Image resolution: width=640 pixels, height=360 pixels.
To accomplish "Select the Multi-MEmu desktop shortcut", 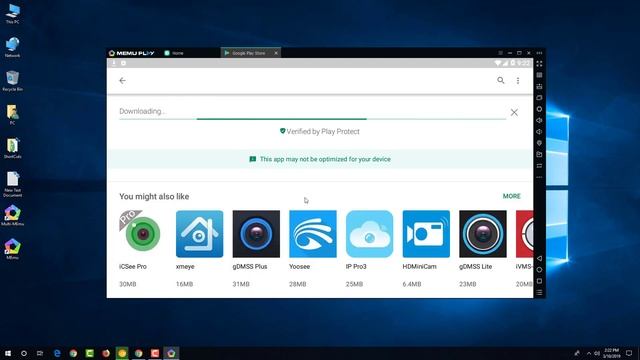I will [12, 216].
